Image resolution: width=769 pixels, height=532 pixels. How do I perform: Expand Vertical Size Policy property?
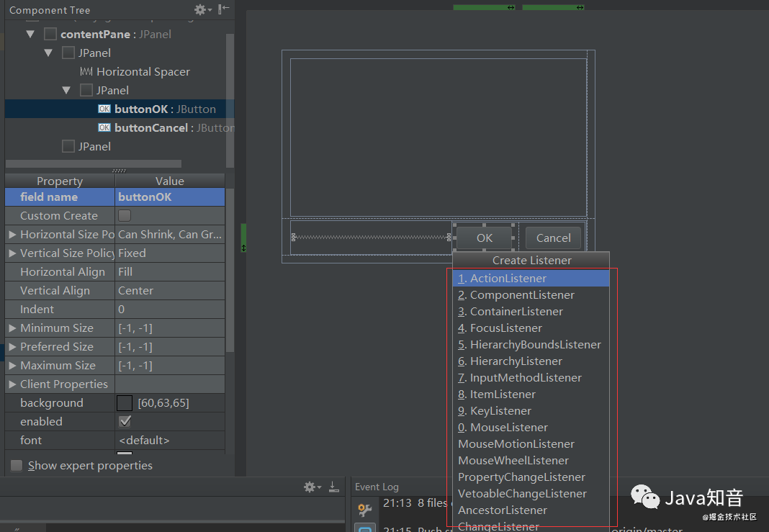pos(12,253)
